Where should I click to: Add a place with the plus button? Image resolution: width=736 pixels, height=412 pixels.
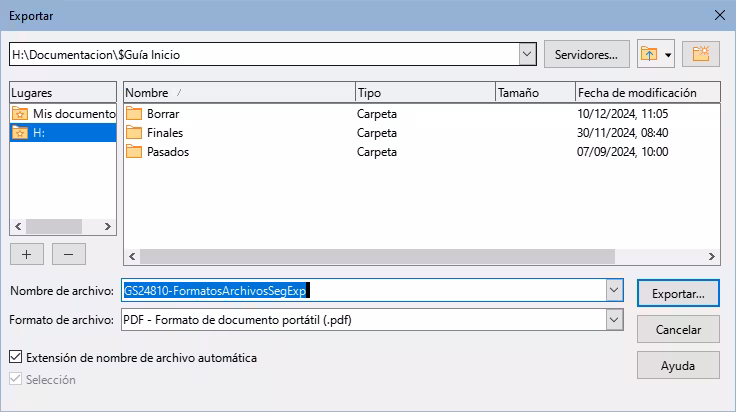pyautogui.click(x=27, y=254)
